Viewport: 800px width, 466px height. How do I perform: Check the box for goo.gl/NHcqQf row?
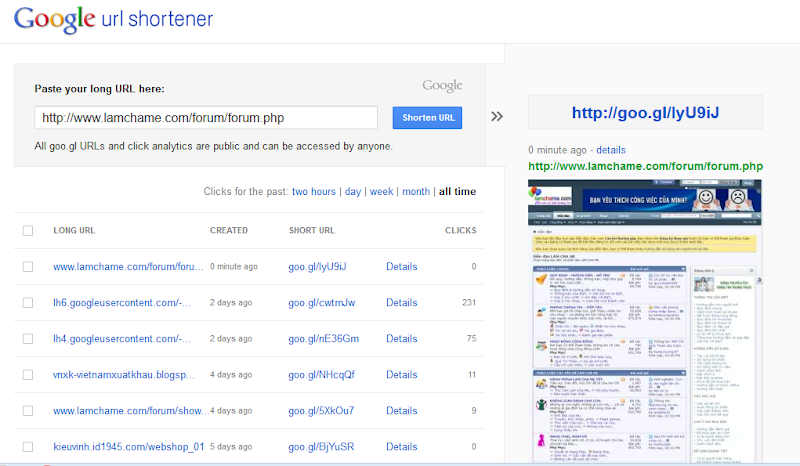[x=28, y=375]
